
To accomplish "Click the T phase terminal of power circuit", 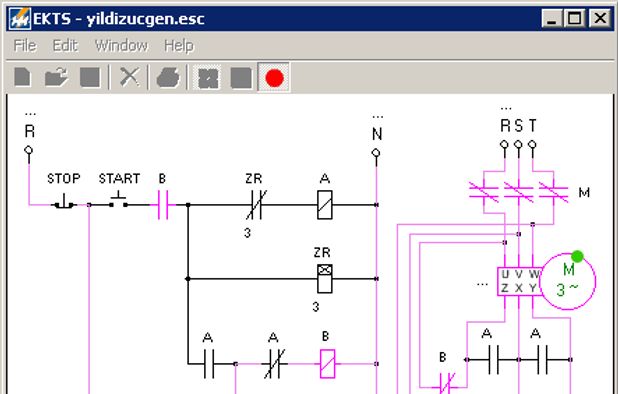I will point(532,145).
